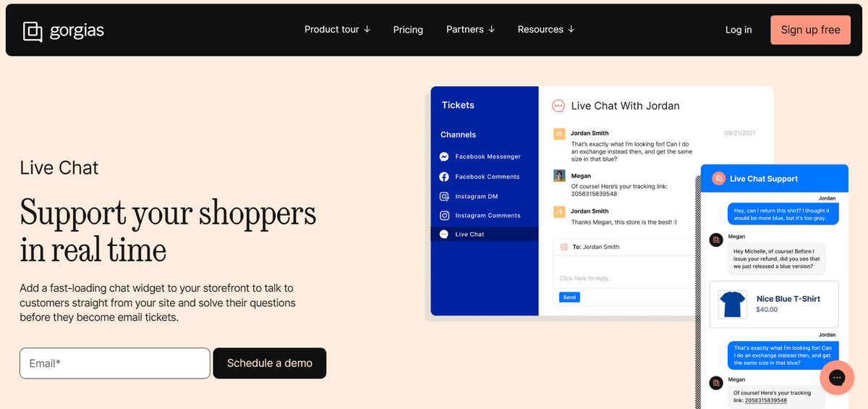868x409 pixels.
Task: Click the 'Thanks Megan, this store is the best!' message
Action: pyautogui.click(x=624, y=222)
